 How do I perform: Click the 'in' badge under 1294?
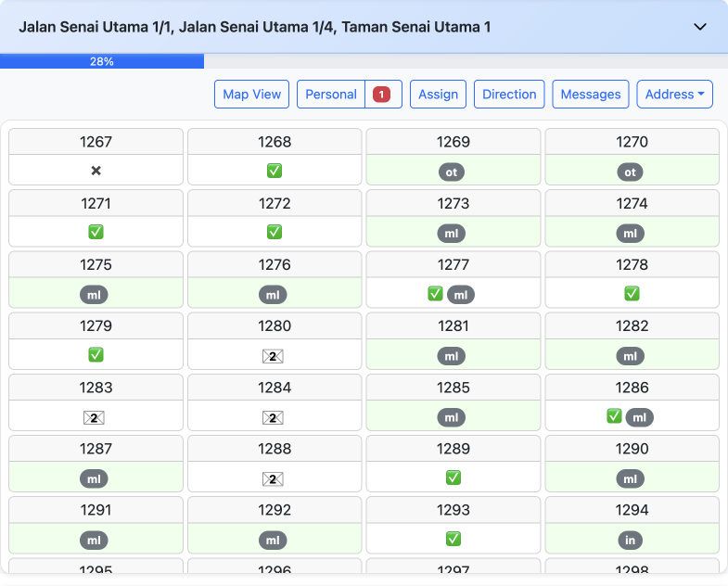(x=631, y=540)
